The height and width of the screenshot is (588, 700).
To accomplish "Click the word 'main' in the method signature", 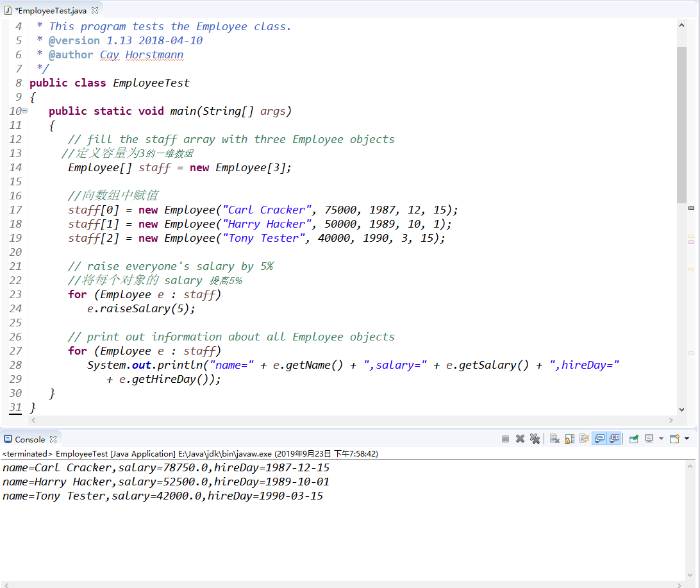I will click(x=183, y=111).
